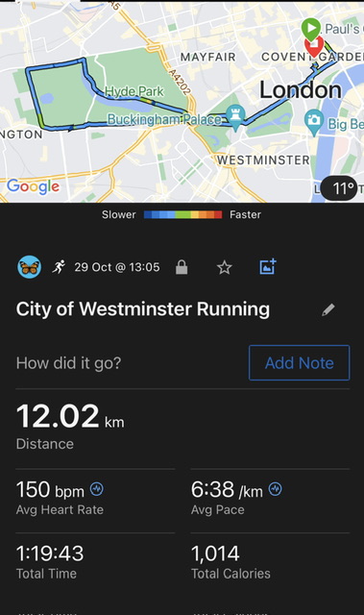This screenshot has width=364, height=615.
Task: Click the Add Note button
Action: tap(300, 363)
